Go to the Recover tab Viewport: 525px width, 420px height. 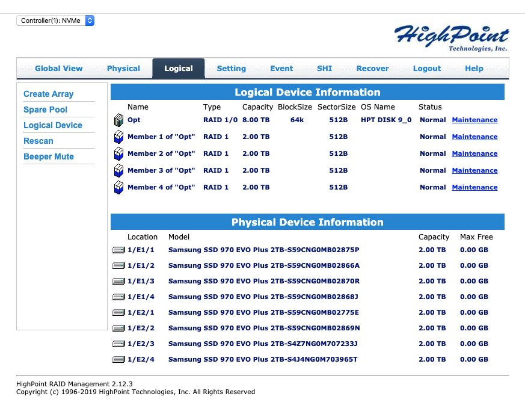point(372,69)
